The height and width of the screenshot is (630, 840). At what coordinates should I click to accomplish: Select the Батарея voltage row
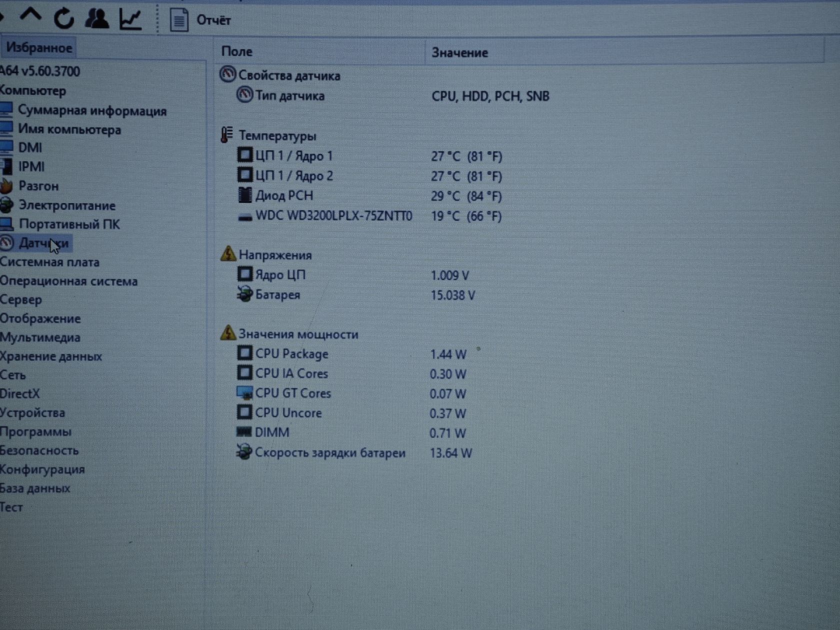(355, 294)
